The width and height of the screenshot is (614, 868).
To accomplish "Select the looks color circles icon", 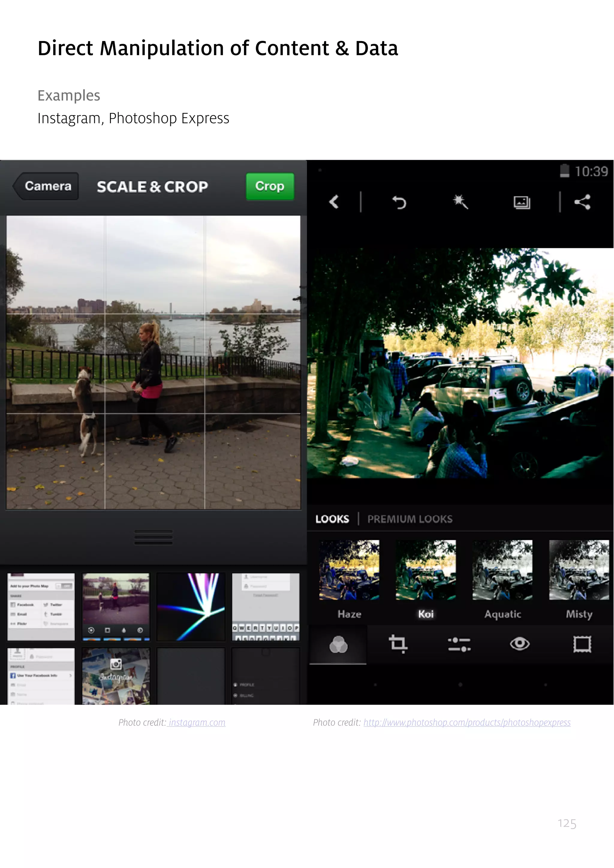I will click(338, 644).
